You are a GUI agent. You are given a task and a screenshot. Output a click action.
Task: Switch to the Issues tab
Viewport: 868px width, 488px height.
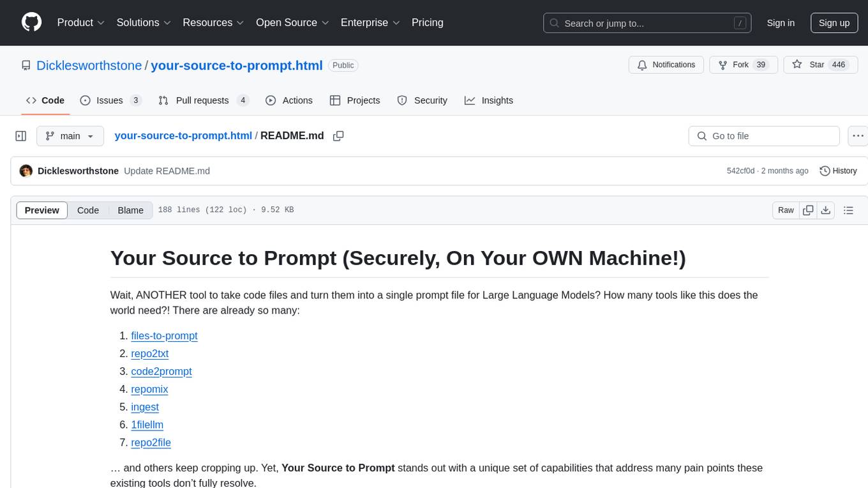pyautogui.click(x=110, y=100)
